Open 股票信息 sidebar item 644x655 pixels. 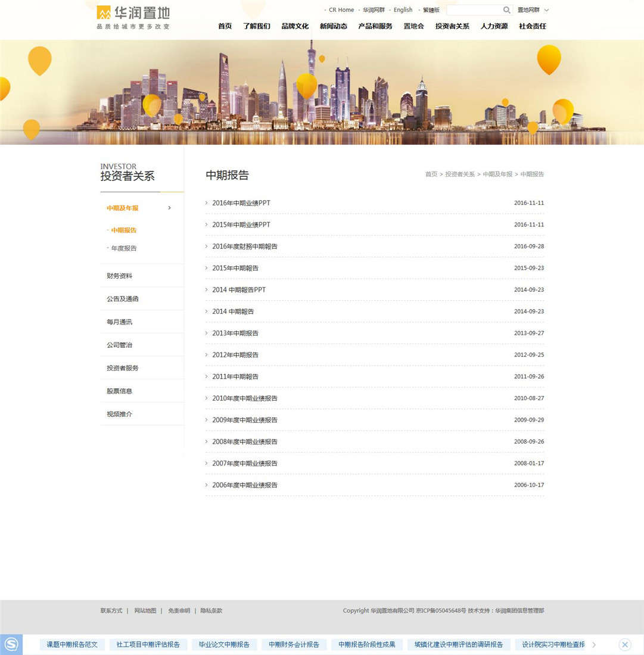click(x=120, y=391)
